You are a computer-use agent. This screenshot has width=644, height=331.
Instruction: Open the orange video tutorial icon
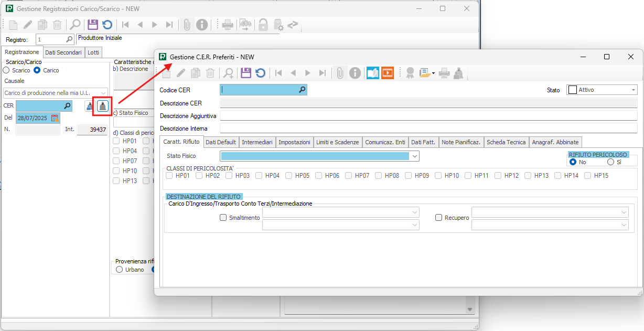click(x=388, y=73)
